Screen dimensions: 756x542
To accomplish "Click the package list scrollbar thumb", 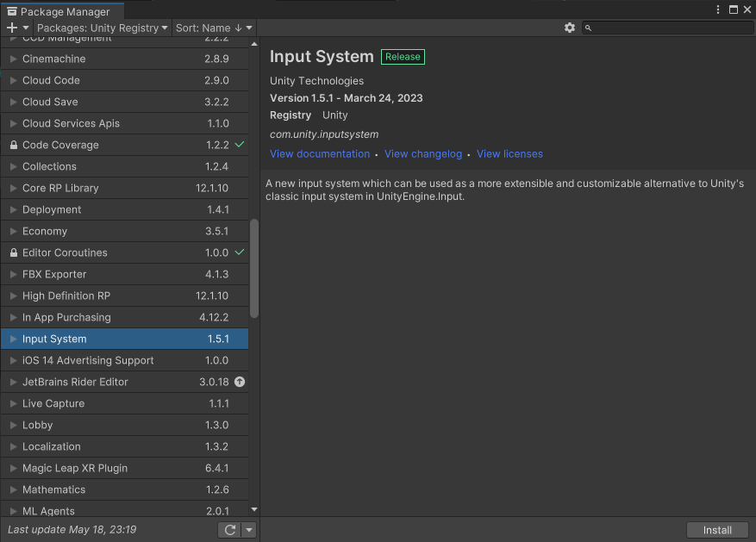I will point(254,268).
